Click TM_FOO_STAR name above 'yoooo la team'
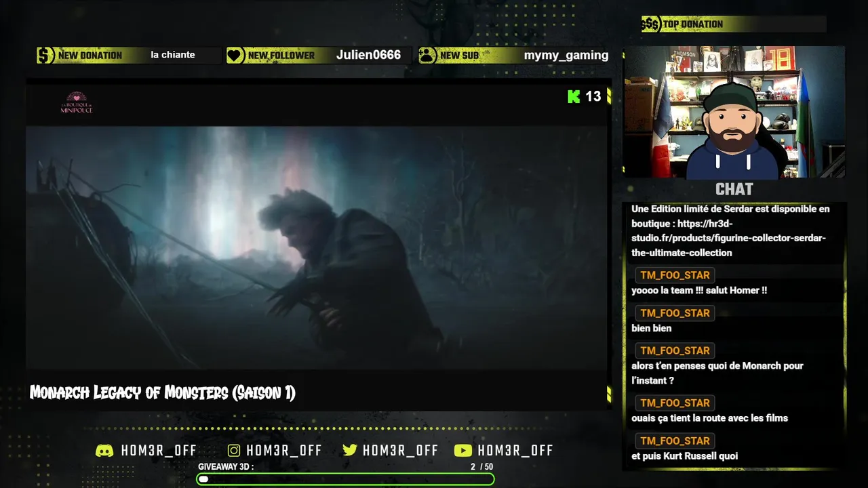 coord(675,275)
